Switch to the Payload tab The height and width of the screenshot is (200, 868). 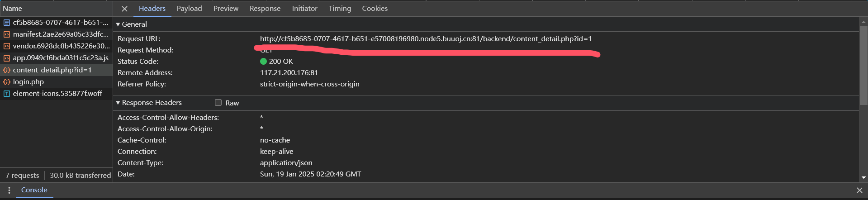189,9
